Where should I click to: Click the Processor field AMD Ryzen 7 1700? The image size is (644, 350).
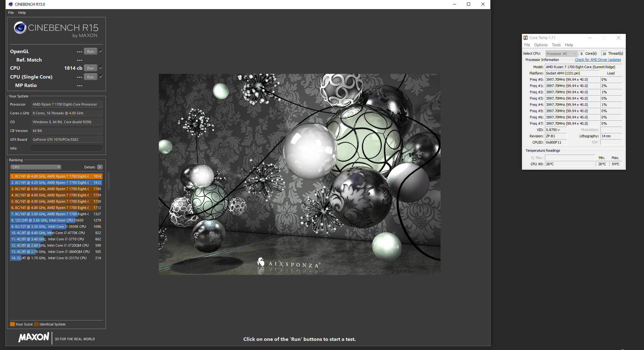pos(67,104)
